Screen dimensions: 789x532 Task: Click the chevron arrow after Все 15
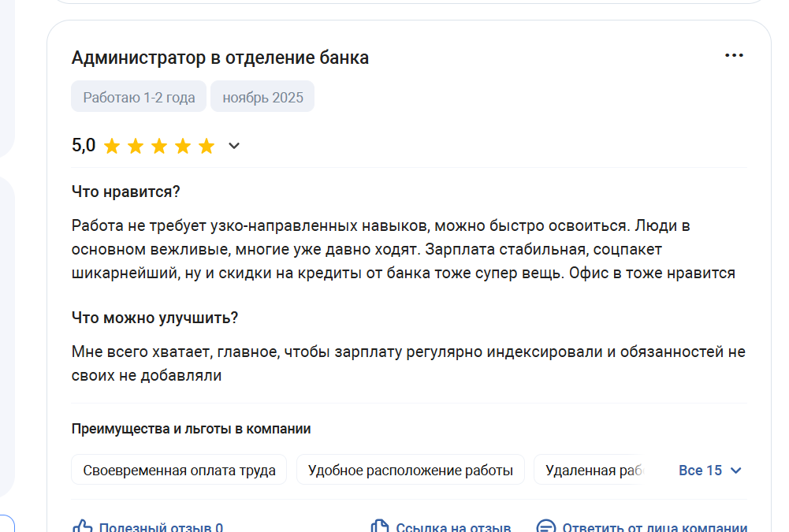click(736, 471)
